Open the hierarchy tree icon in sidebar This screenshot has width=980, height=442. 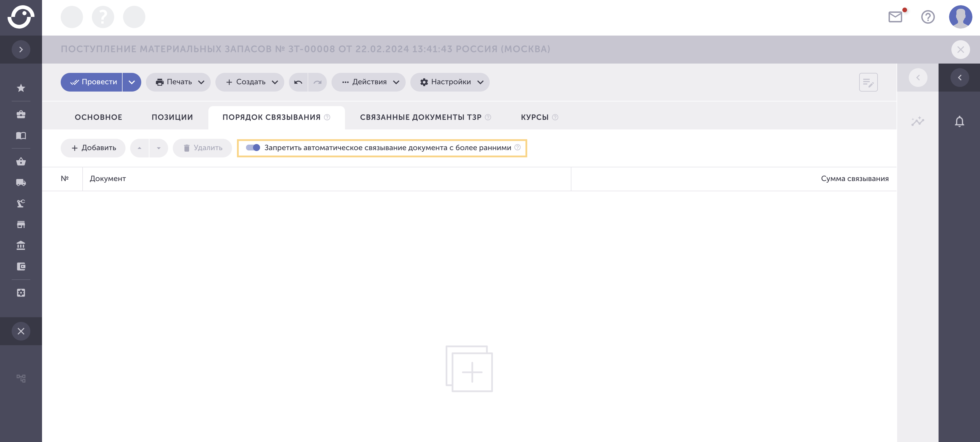coord(21,378)
